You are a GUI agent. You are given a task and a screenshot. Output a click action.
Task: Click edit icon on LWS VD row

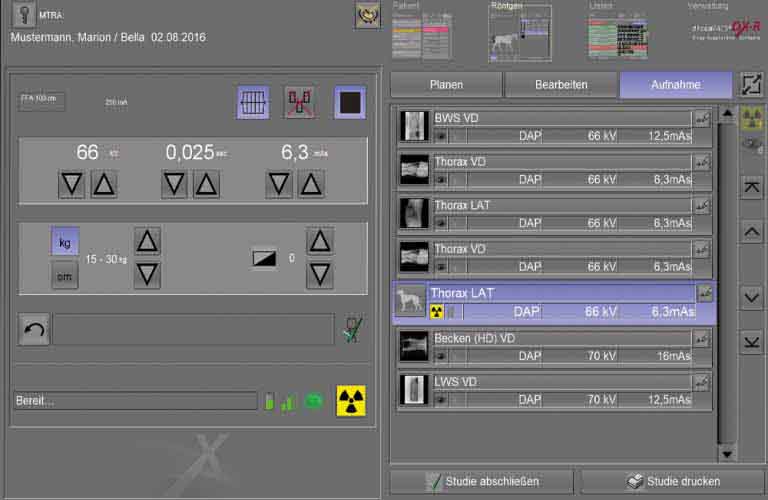[x=702, y=382]
